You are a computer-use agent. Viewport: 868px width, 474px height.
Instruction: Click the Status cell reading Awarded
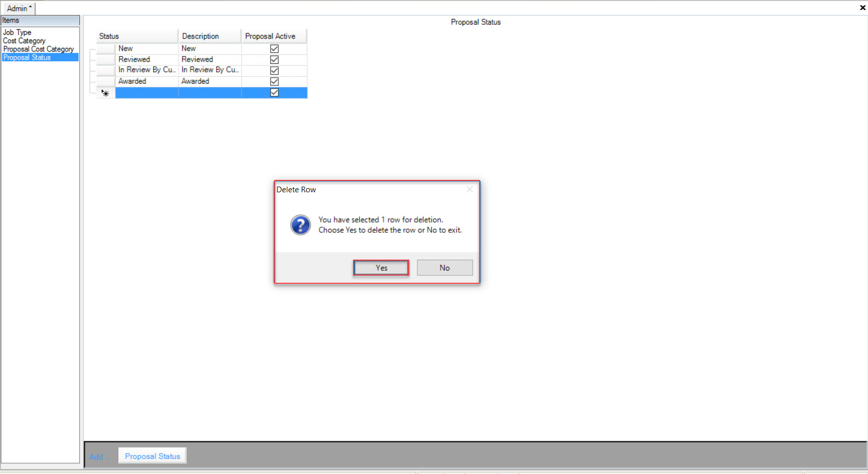pos(147,82)
